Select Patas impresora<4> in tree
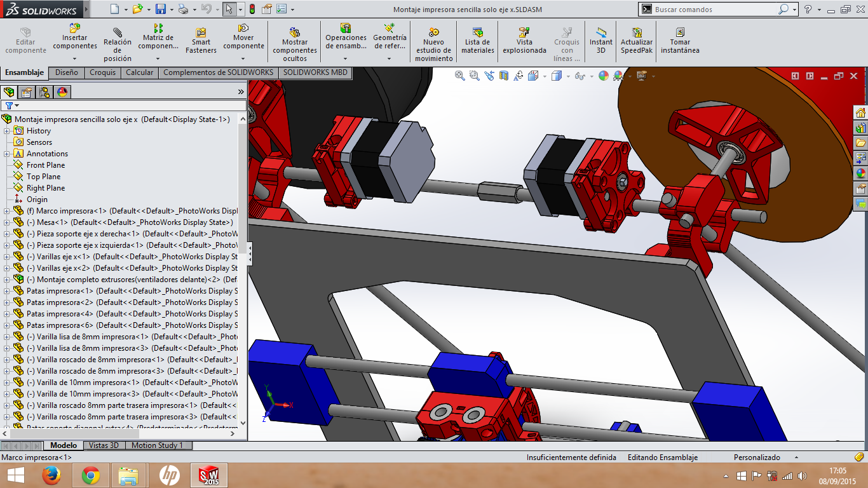The image size is (868, 488). click(132, 314)
